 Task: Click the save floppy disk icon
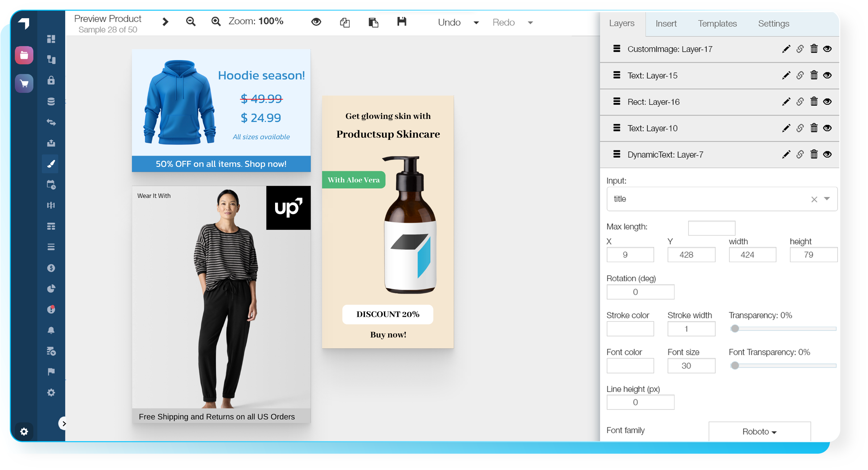click(401, 22)
